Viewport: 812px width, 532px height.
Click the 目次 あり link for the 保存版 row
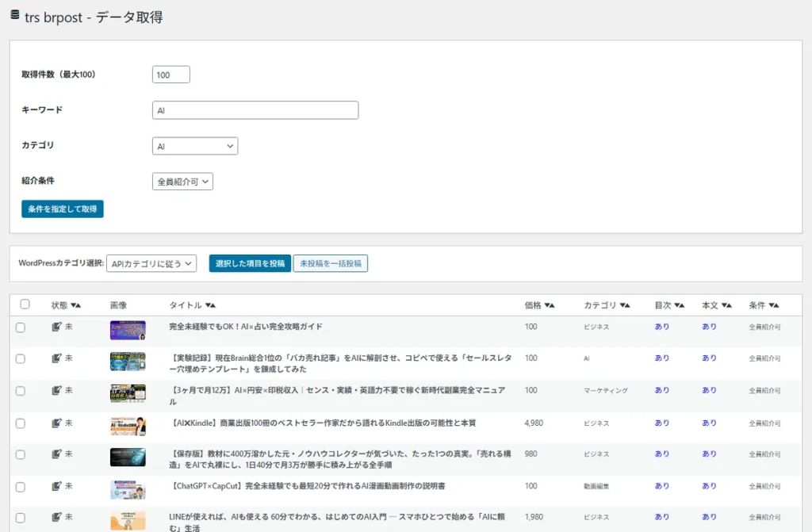[662, 454]
